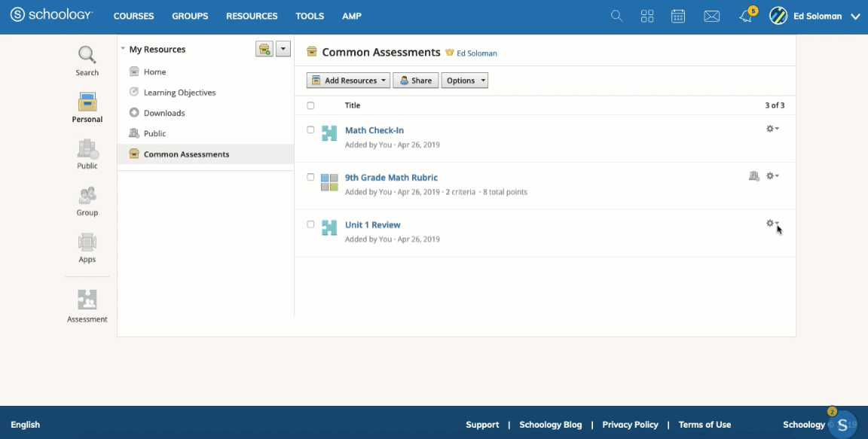Screen dimensions: 868x439
Task: Collapse the My Resources tree
Action: (122, 48)
